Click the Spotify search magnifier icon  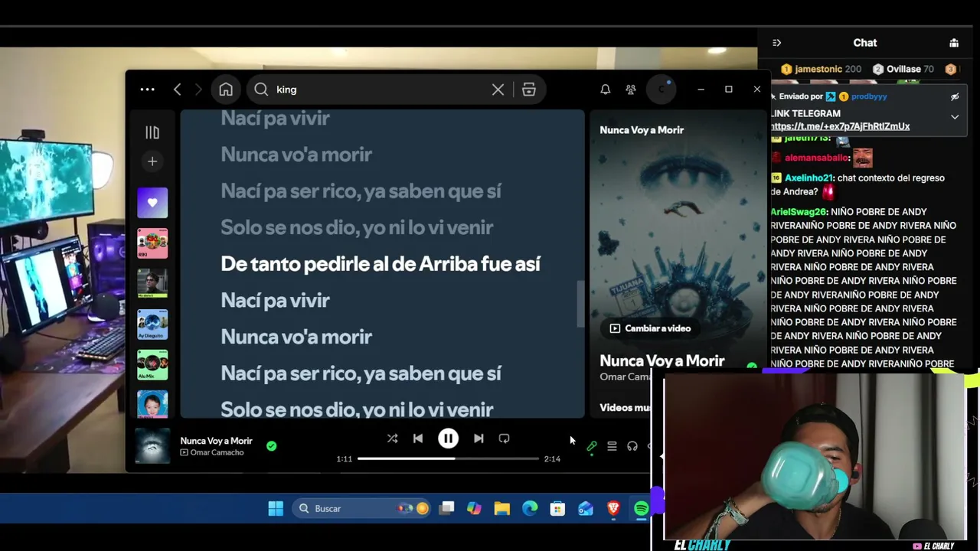tap(261, 90)
